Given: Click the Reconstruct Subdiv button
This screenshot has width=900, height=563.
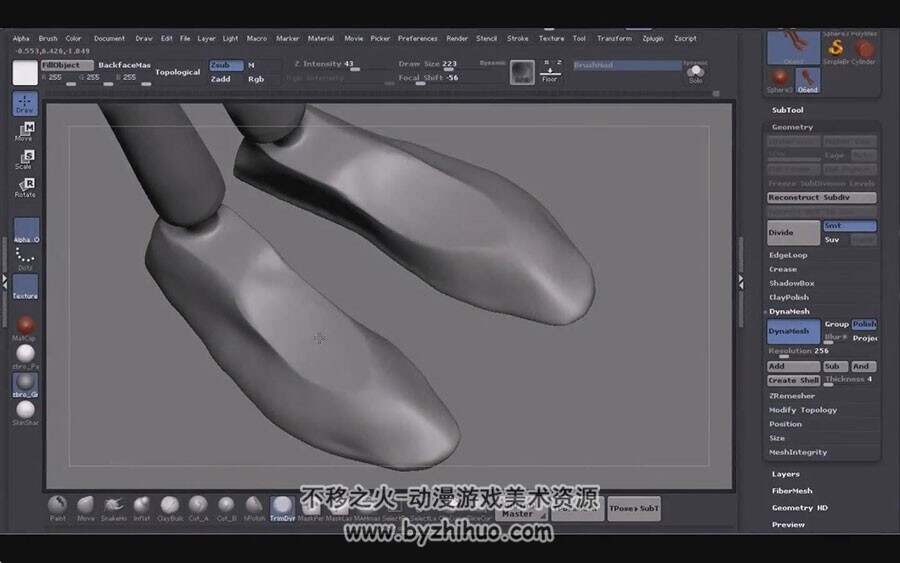Looking at the screenshot, I should click(x=821, y=197).
